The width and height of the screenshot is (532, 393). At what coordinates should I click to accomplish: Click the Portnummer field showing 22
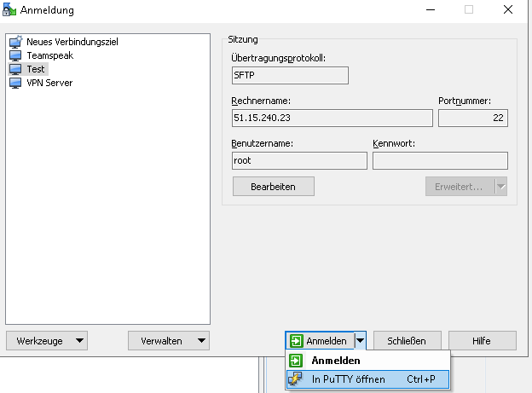[473, 118]
